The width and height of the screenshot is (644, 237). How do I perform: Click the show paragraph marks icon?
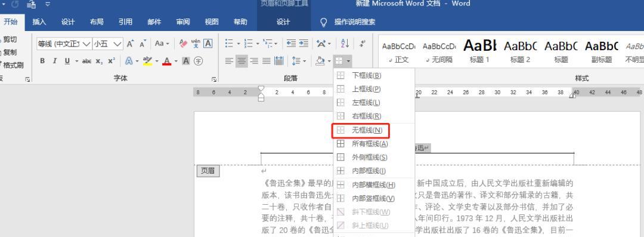363,43
